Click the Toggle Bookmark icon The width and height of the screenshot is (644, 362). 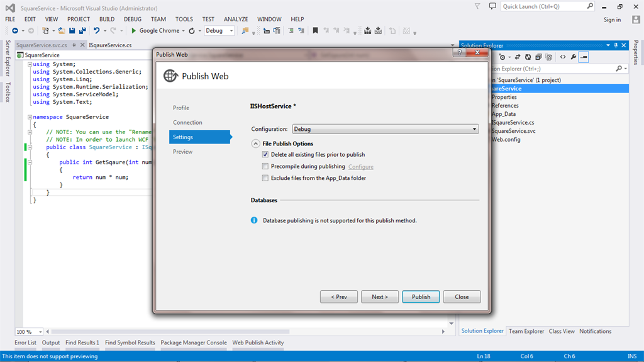pyautogui.click(x=316, y=31)
